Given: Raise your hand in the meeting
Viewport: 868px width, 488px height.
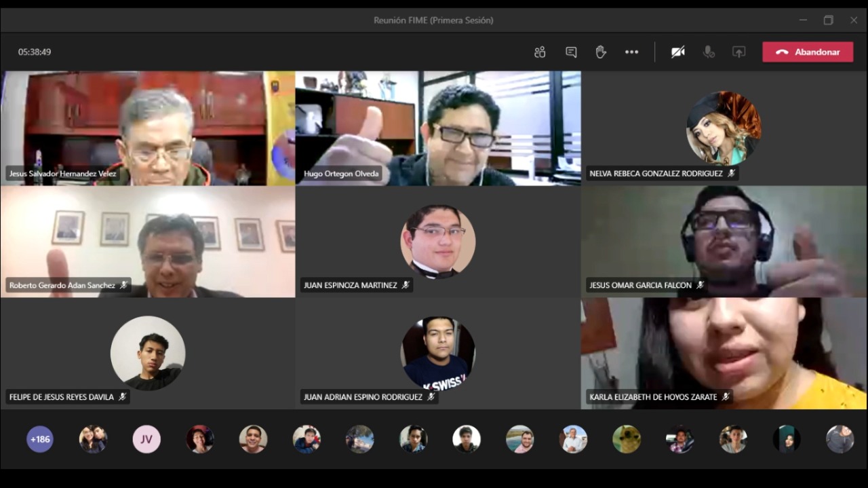Looking at the screenshot, I should coord(600,52).
